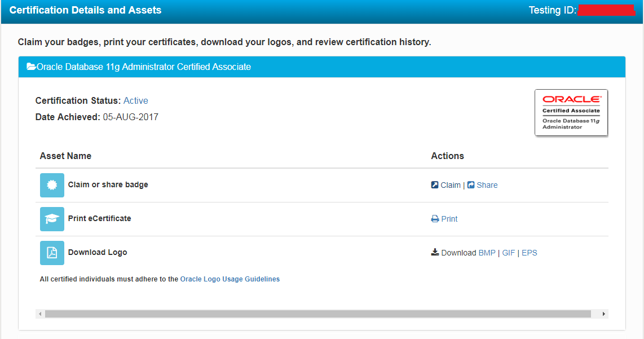Download the logo in GIF format
This screenshot has width=644, height=339.
509,253
